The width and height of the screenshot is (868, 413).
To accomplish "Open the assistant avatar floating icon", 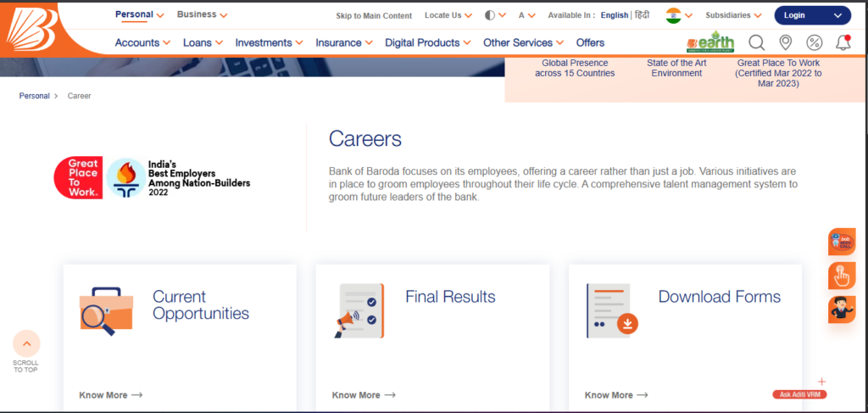I will pyautogui.click(x=842, y=310).
